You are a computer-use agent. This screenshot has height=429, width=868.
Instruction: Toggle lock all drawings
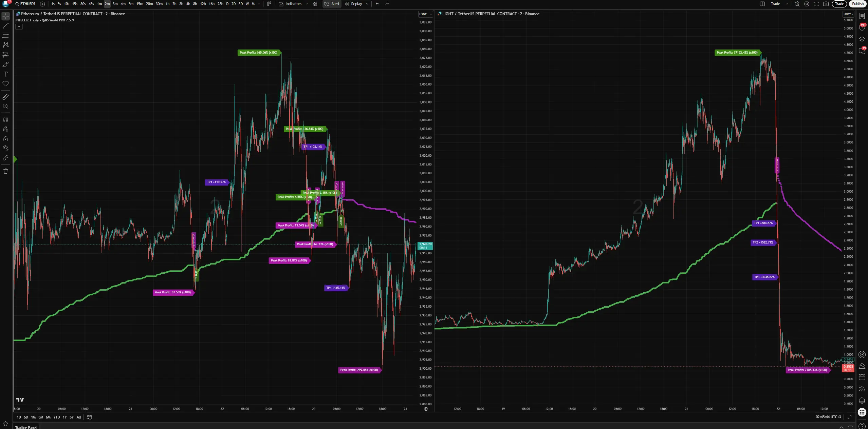click(x=5, y=139)
